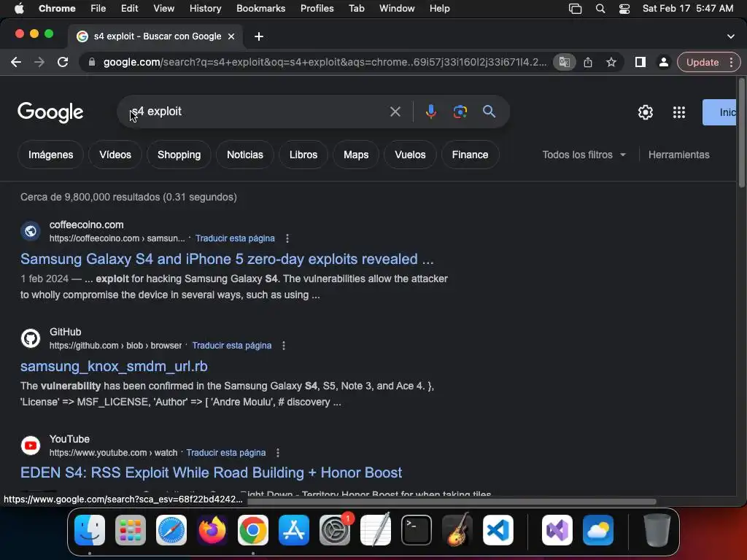Open samsung_knox_smdm_url.rb result link
The width and height of the screenshot is (747, 560).
pyautogui.click(x=114, y=366)
